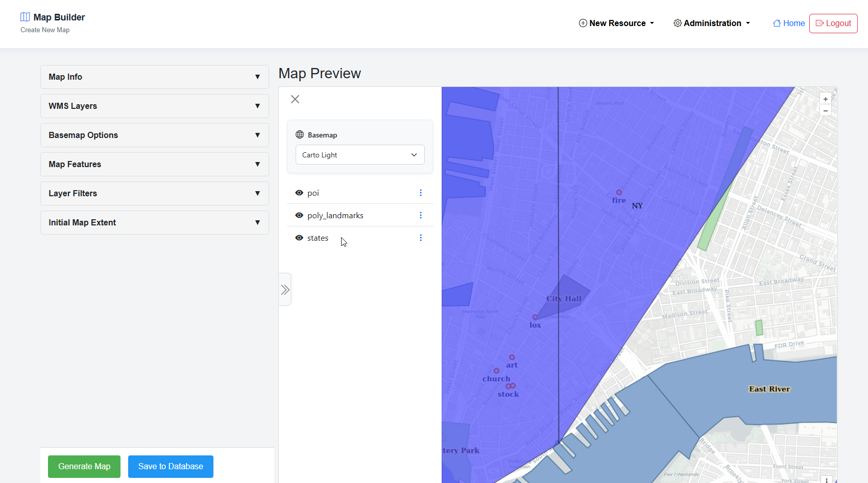The width and height of the screenshot is (868, 483).
Task: Open three-dot menu for states layer
Action: pos(421,238)
